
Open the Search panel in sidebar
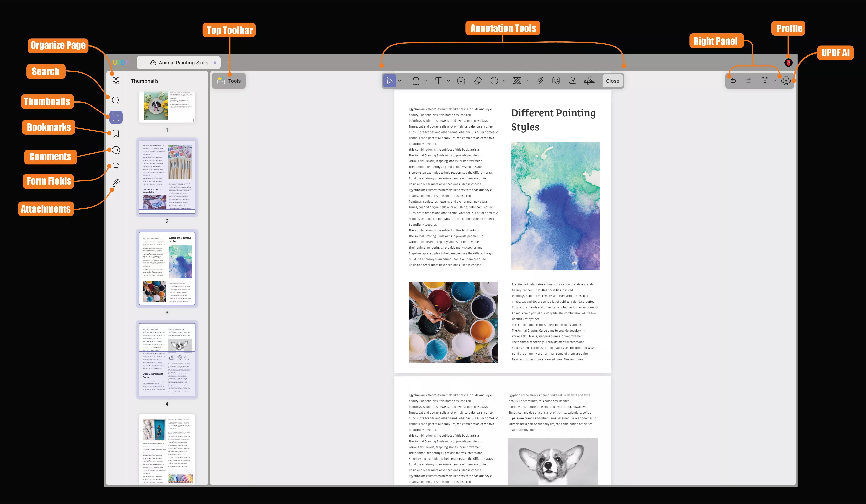pos(116,100)
